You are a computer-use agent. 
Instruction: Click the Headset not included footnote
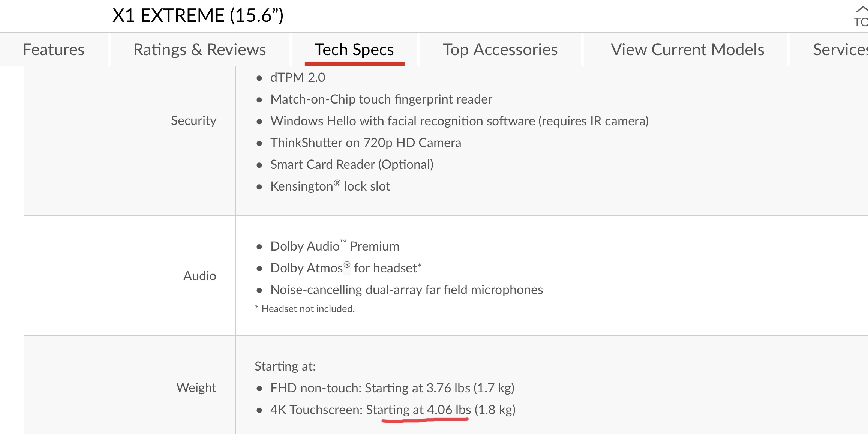[x=307, y=309]
